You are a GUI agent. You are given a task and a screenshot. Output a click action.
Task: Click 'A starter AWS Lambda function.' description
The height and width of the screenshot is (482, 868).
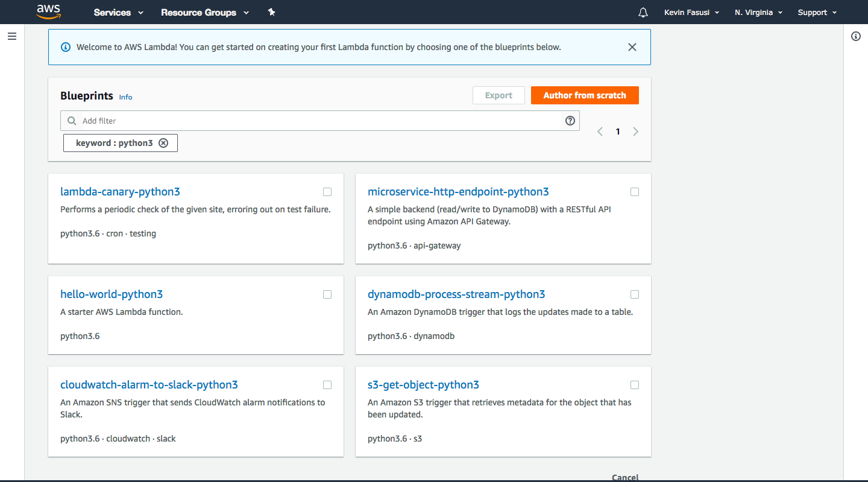[x=121, y=312]
